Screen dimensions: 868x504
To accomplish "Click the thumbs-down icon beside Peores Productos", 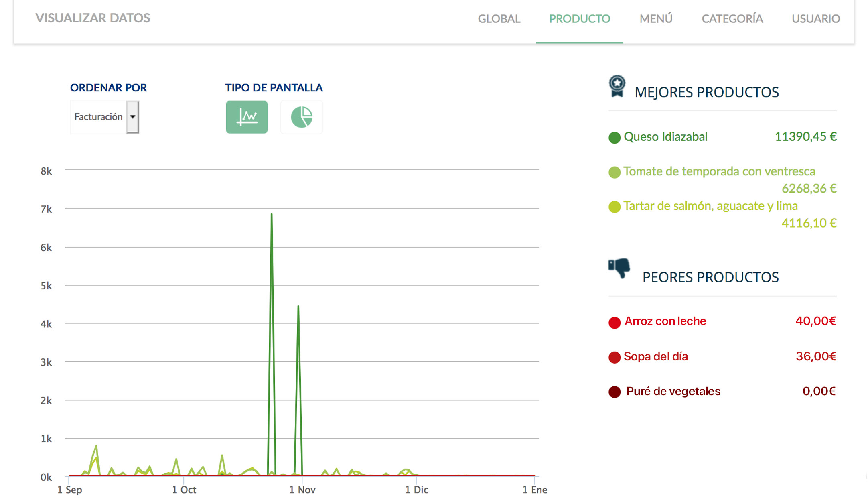I will [619, 268].
